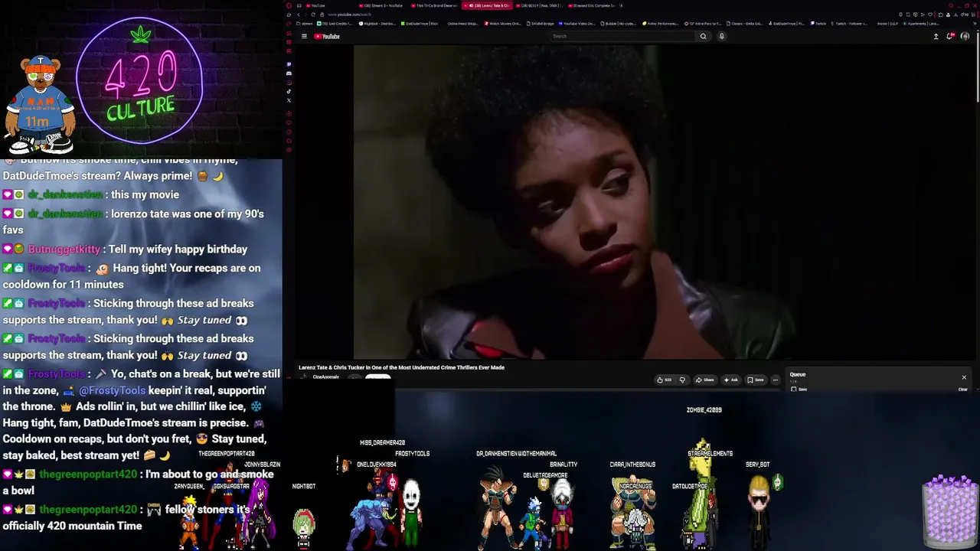Click the 'MISS_DREAMER420' avatar label

pos(382,442)
